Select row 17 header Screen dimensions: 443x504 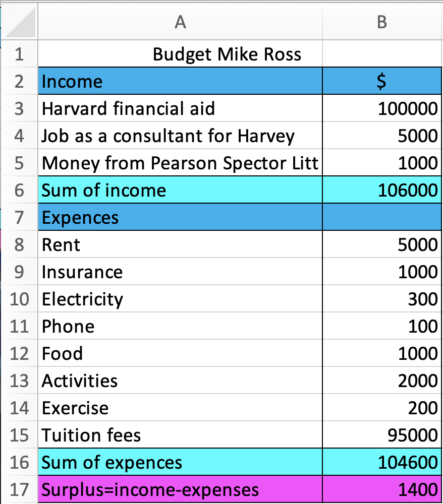point(19,489)
